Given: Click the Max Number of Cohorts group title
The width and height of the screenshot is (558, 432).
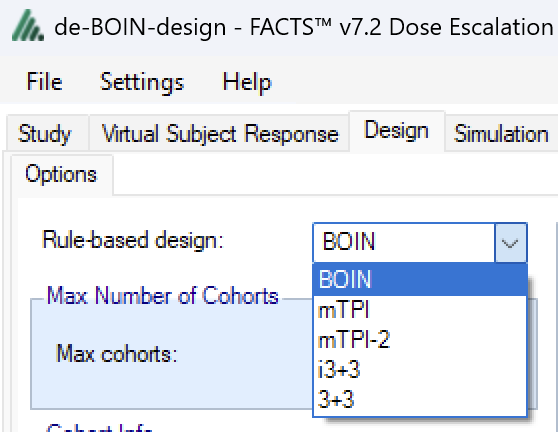Looking at the screenshot, I should point(163,296).
